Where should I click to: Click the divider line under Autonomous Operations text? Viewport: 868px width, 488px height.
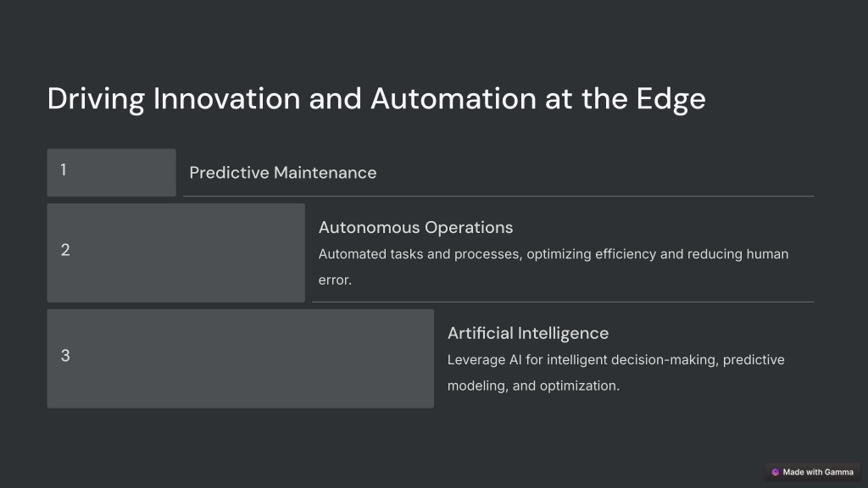(563, 302)
